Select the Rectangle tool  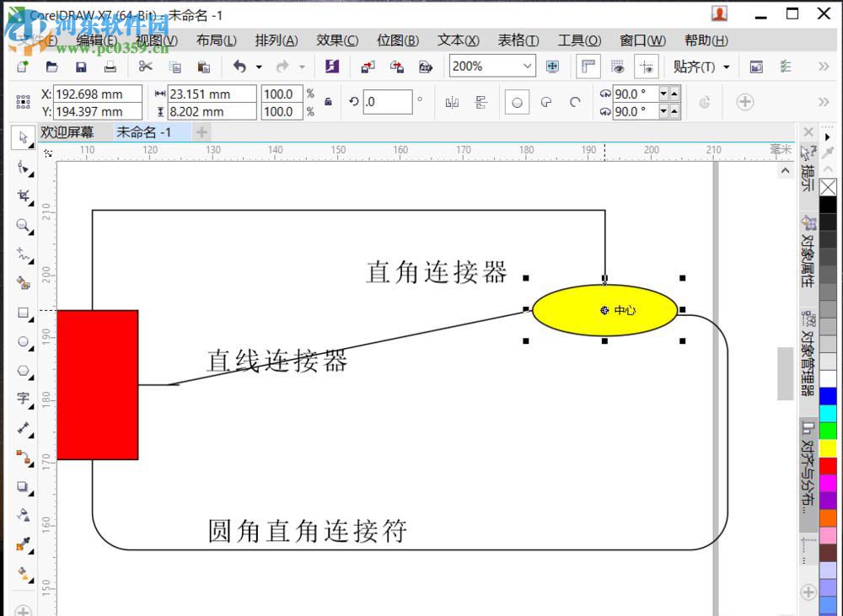pos(23,313)
